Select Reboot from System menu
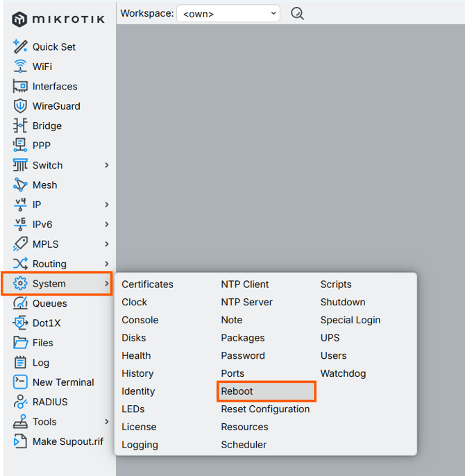Viewport: 465px width, 476px height. click(x=237, y=391)
